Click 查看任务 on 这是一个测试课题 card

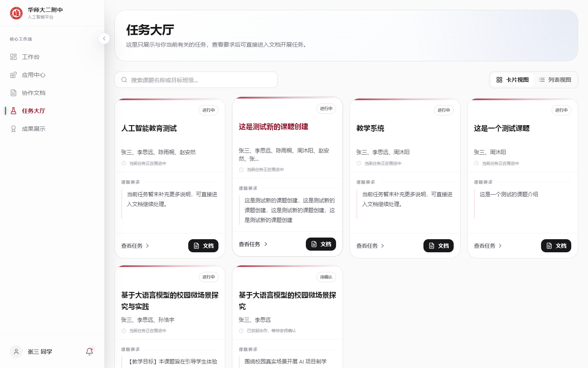coord(488,246)
